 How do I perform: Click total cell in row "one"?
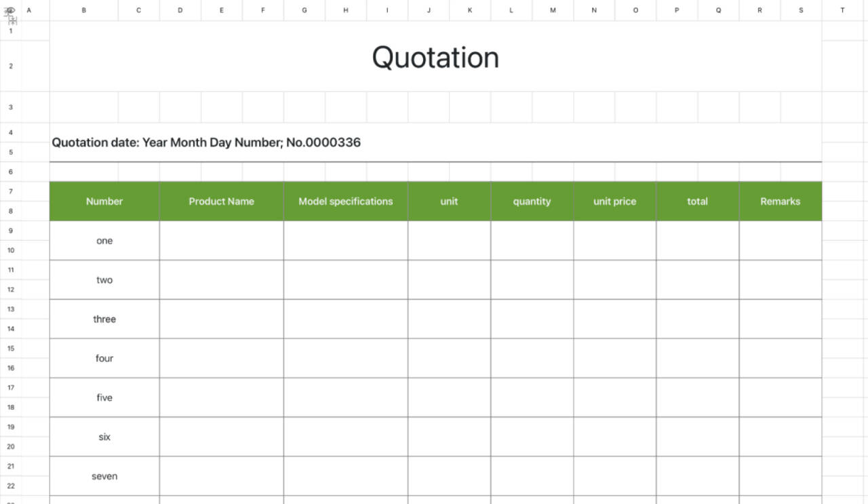coord(697,241)
